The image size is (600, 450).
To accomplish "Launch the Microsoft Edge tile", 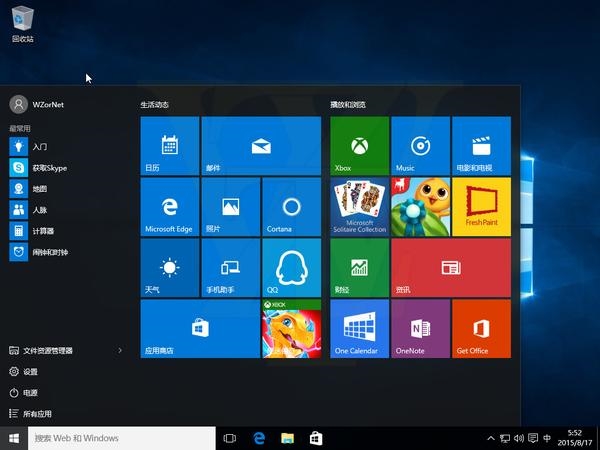I will click(170, 207).
